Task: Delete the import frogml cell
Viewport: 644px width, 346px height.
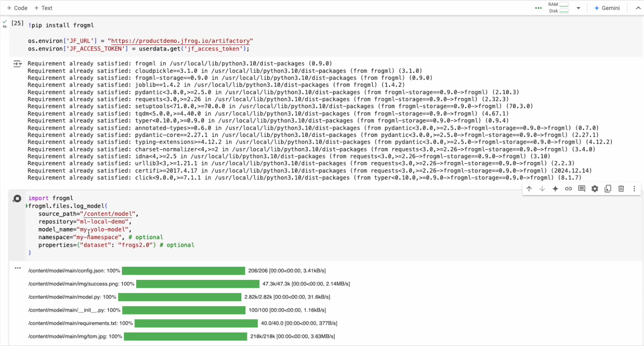Action: coord(621,189)
